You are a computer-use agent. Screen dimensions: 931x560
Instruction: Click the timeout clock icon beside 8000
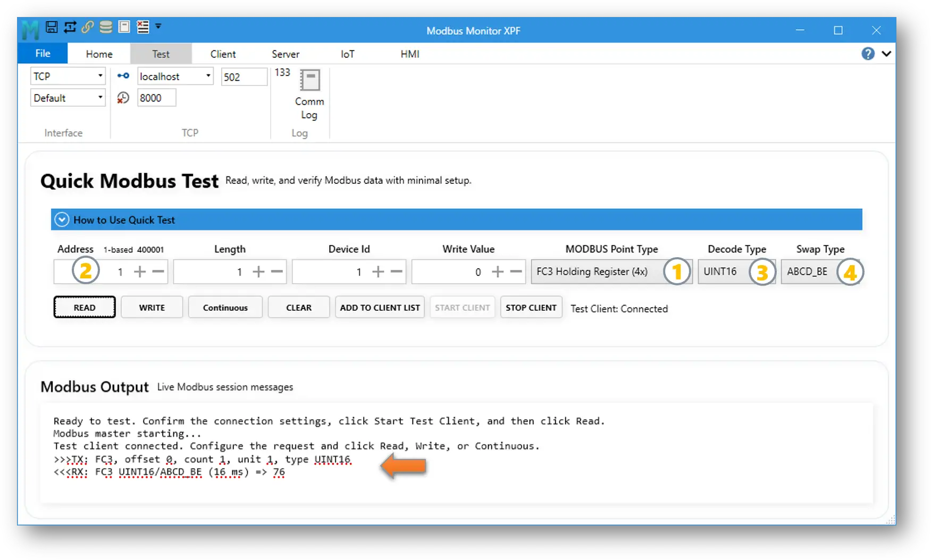point(123,98)
